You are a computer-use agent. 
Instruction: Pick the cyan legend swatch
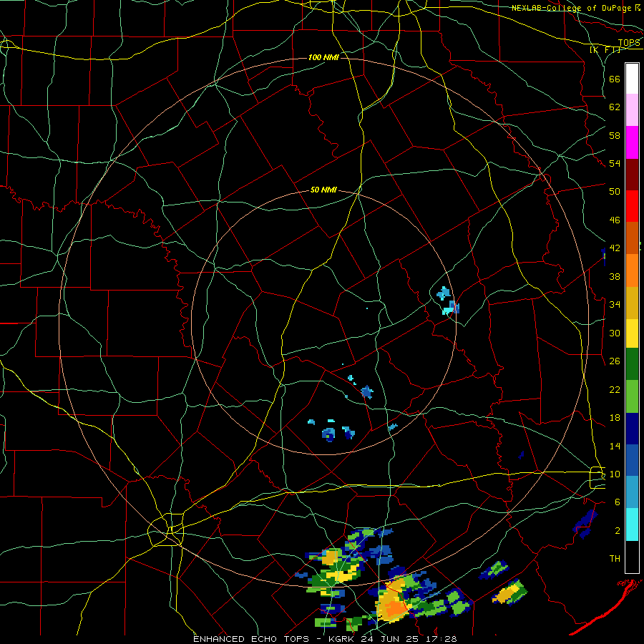tap(632, 525)
